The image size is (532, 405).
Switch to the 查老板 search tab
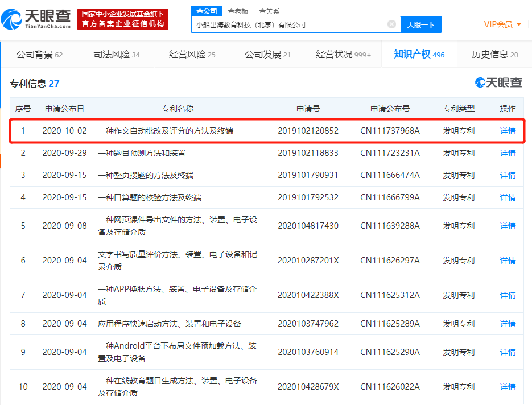pos(238,11)
